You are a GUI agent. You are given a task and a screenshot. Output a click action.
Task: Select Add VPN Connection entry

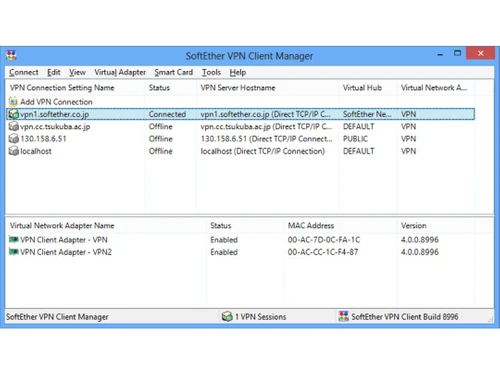click(x=56, y=102)
